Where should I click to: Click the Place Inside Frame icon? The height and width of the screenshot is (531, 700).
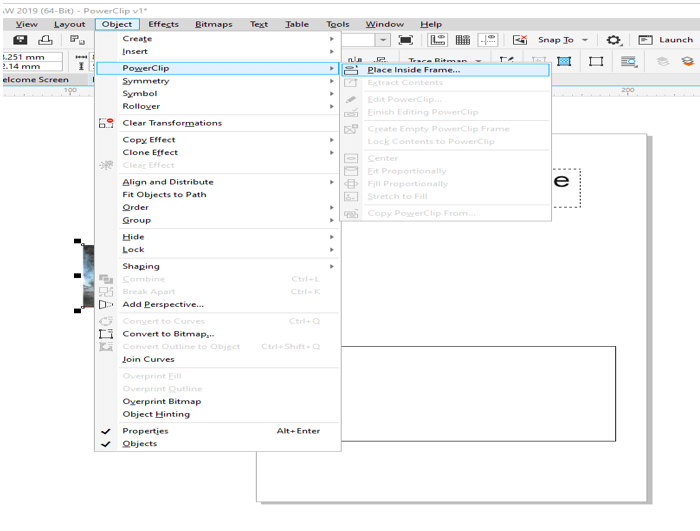click(351, 70)
